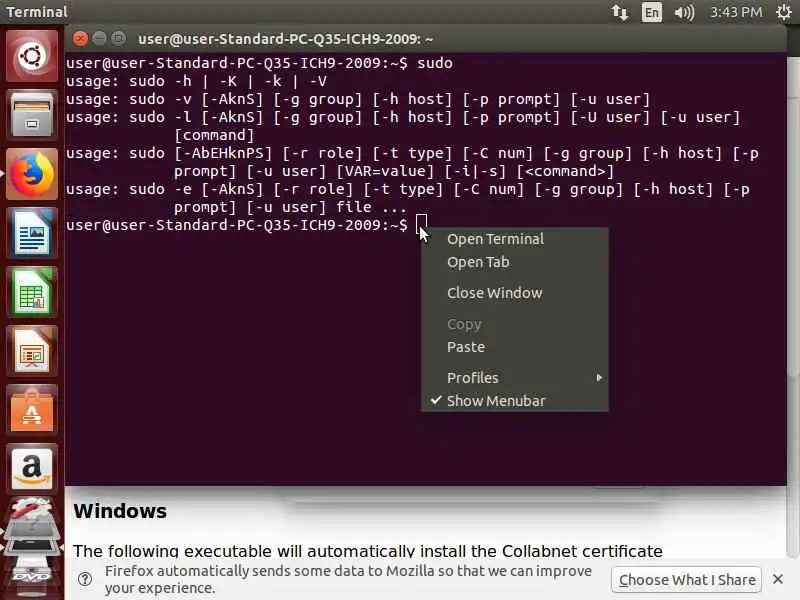Open the power session menu icon
Viewport: 800px width, 600px height.
tap(784, 12)
